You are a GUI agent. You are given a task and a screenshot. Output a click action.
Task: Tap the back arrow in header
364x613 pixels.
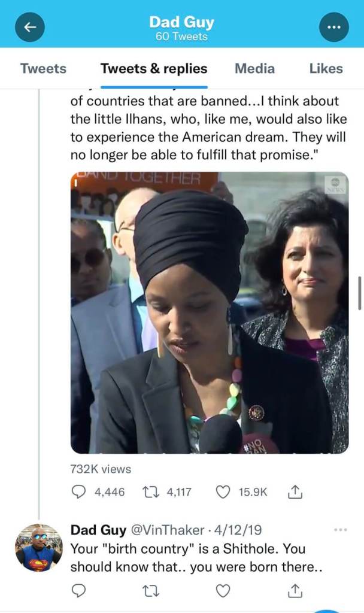pyautogui.click(x=30, y=27)
